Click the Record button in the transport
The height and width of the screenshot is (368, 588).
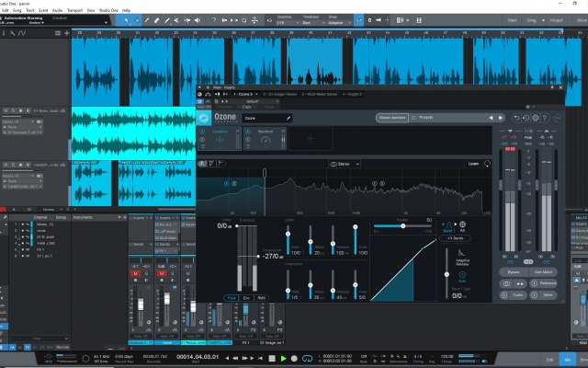294,358
